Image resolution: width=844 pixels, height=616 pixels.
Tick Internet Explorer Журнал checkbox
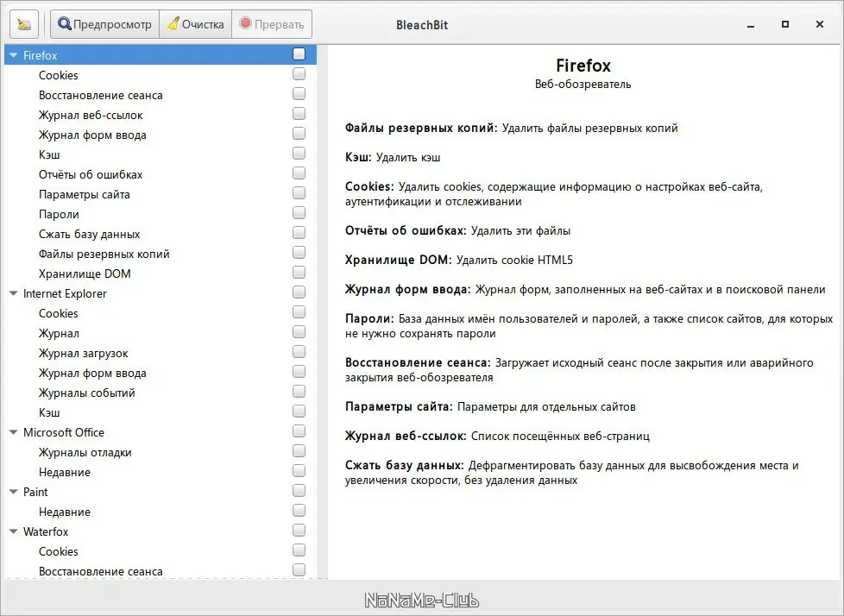[x=299, y=332]
